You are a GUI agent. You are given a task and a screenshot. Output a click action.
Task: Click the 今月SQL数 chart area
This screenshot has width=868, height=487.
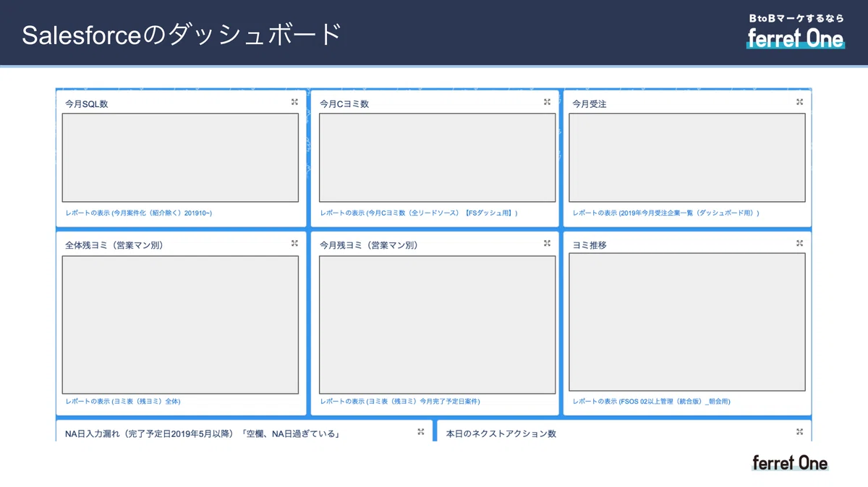click(x=180, y=158)
